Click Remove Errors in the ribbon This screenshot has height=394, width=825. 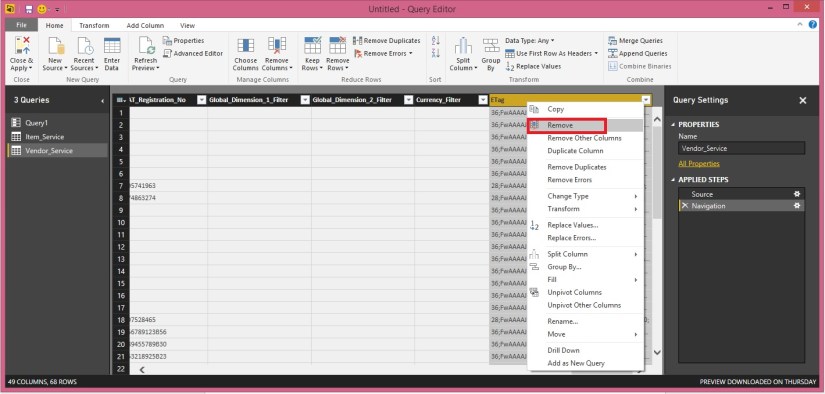[383, 53]
